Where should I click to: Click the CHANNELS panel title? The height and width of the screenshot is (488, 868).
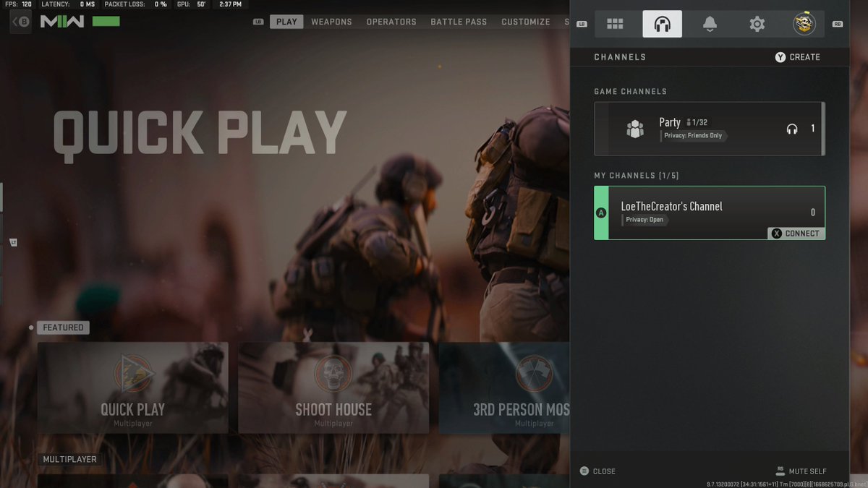coord(620,57)
